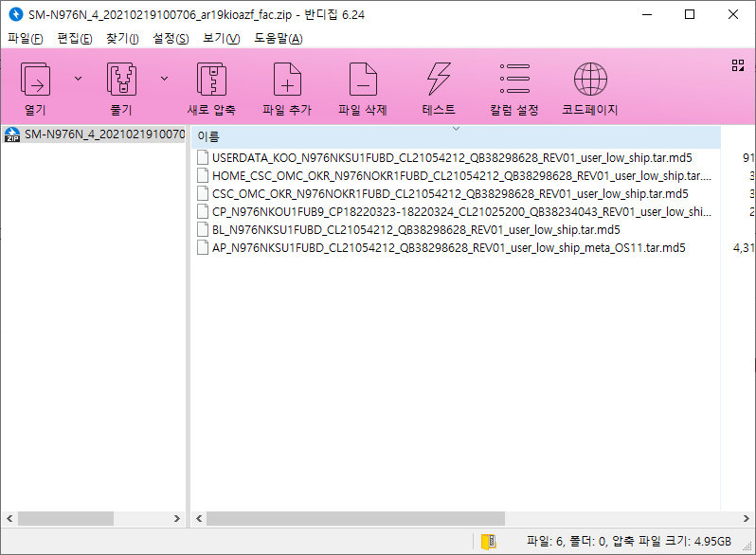Open the 편집(E) menu
756x555 pixels.
coord(75,38)
